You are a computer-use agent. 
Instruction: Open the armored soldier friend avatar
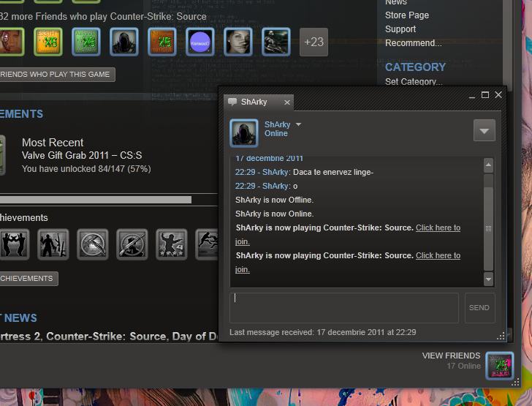276,42
